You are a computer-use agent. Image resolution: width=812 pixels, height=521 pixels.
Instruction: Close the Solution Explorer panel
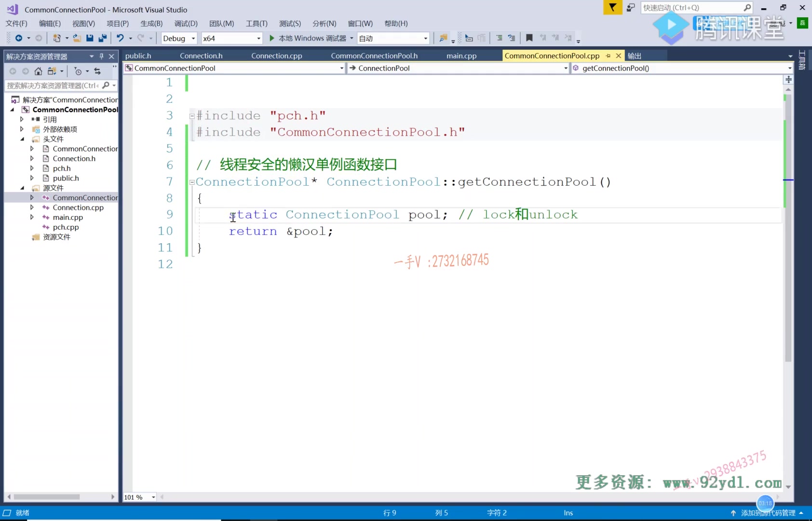pos(111,56)
